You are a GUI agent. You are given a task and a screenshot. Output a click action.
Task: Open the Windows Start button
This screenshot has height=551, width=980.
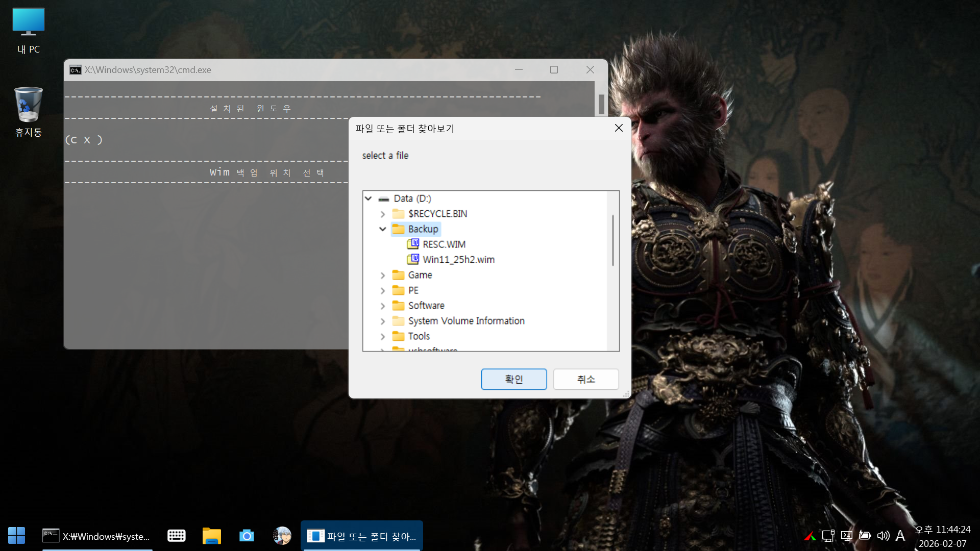point(16,536)
